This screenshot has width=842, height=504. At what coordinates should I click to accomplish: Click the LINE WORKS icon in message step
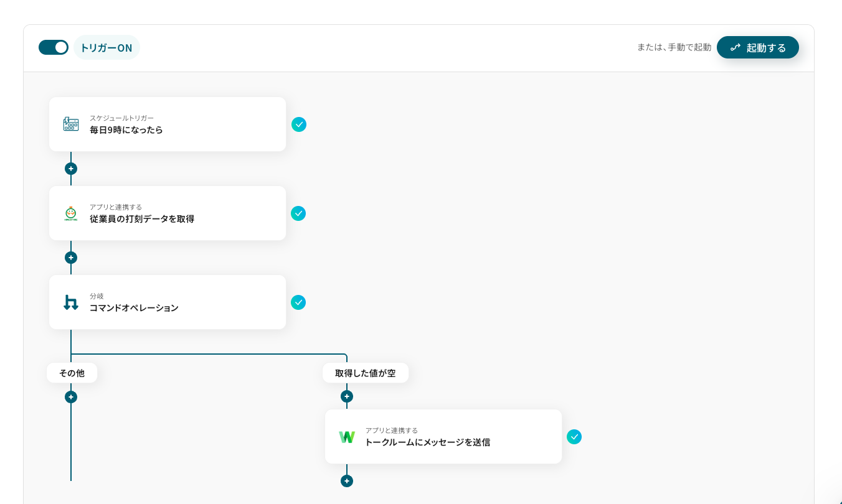(347, 437)
